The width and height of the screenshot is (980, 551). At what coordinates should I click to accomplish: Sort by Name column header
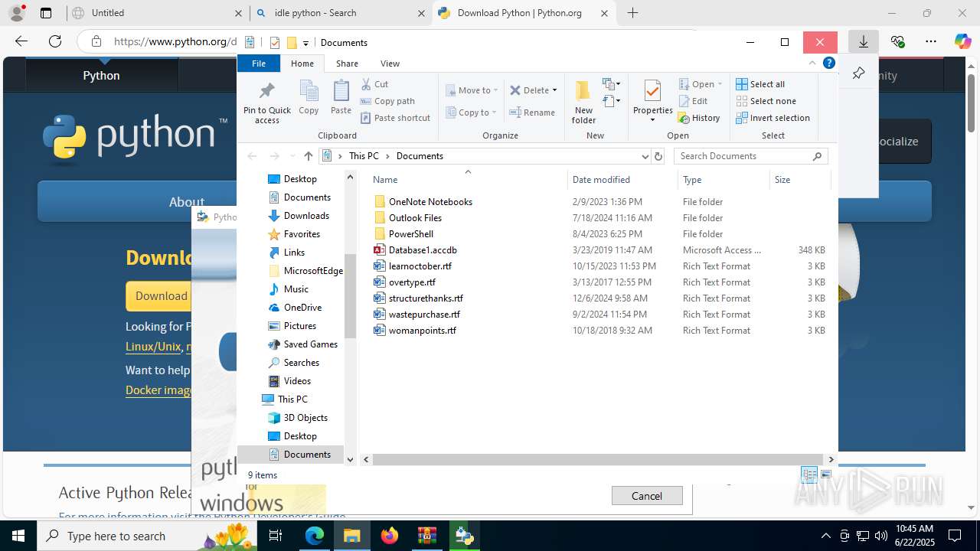(x=468, y=180)
